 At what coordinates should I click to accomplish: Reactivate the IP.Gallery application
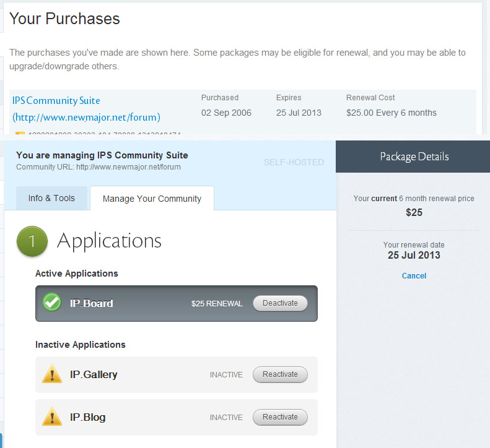pyautogui.click(x=280, y=374)
